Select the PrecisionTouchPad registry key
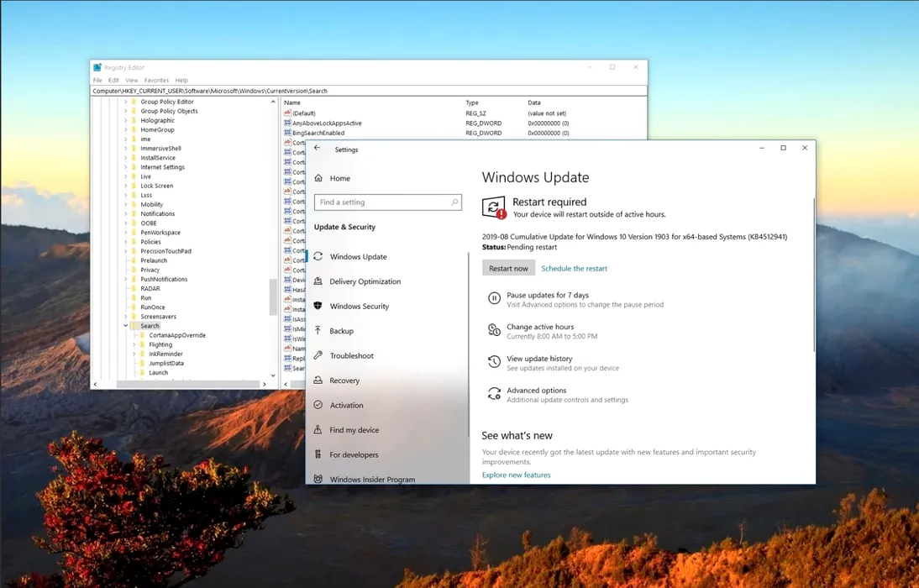Screen dimensions: 919x588 [x=165, y=251]
